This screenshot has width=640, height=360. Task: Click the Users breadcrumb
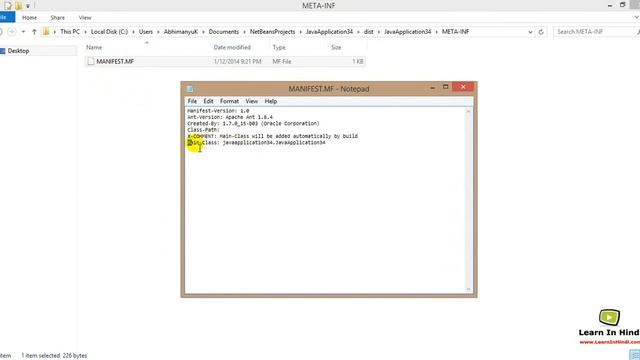(146, 31)
